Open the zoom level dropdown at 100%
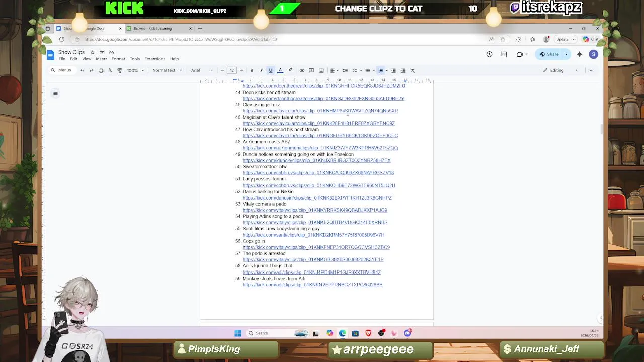Viewport: 644px width, 362px height. click(x=135, y=70)
